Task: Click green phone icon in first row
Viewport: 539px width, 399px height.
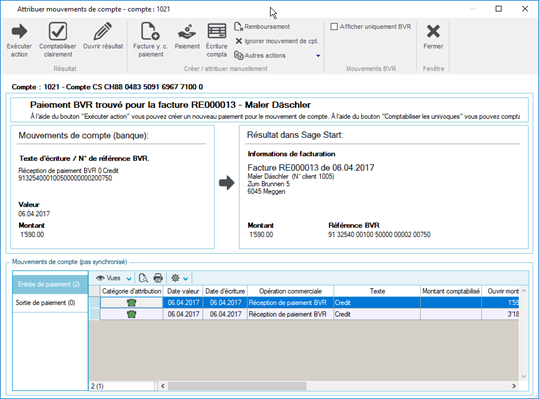Action: 131,303
